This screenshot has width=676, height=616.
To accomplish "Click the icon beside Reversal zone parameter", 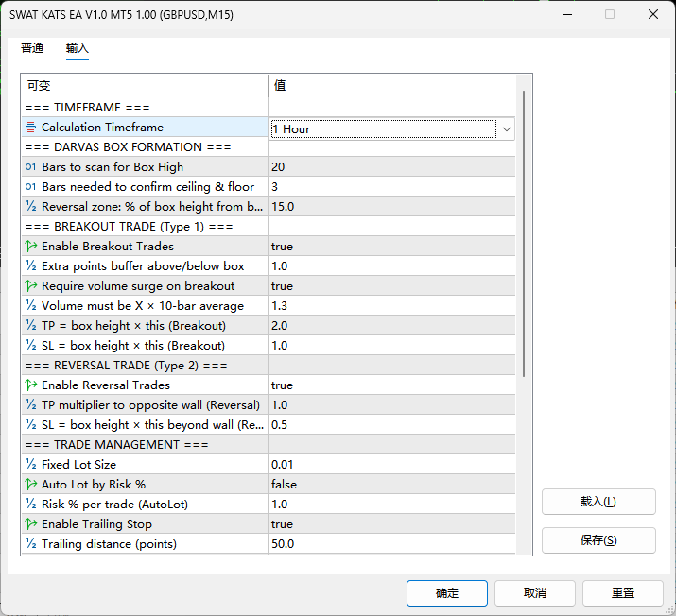I will pyautogui.click(x=31, y=207).
